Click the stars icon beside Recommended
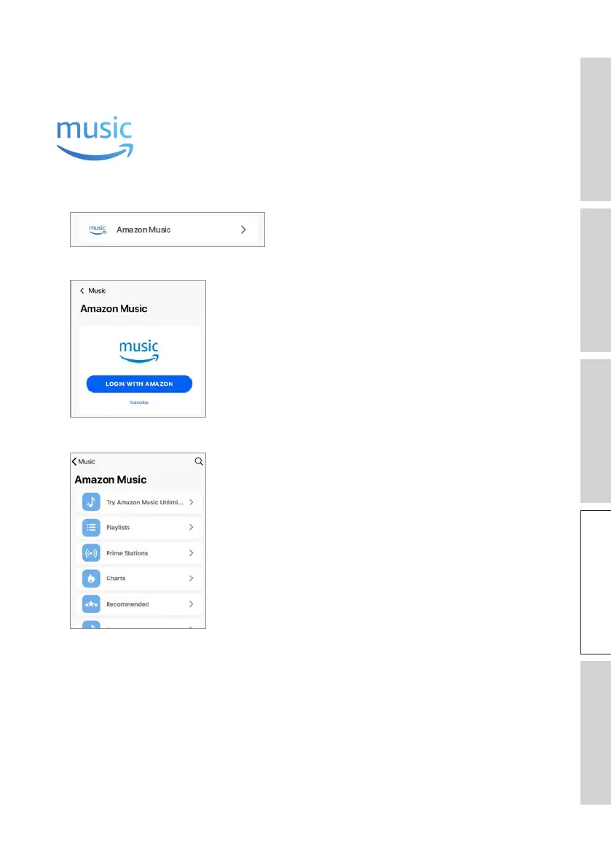 pos(91,604)
